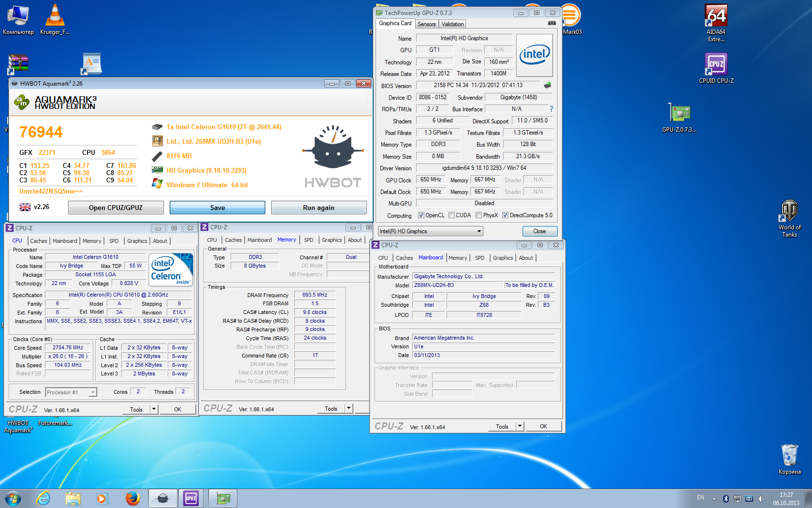Image resolution: width=812 pixels, height=508 pixels.
Task: Launch Firefox from the taskbar
Action: click(x=132, y=498)
